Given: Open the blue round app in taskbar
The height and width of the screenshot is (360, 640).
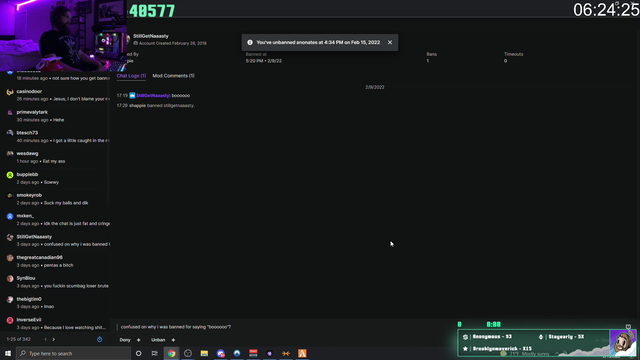Looking at the screenshot, I should click(237, 353).
